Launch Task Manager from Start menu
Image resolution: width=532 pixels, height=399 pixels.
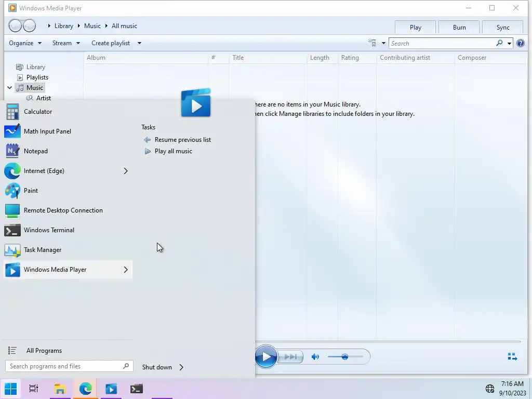(x=68, y=249)
